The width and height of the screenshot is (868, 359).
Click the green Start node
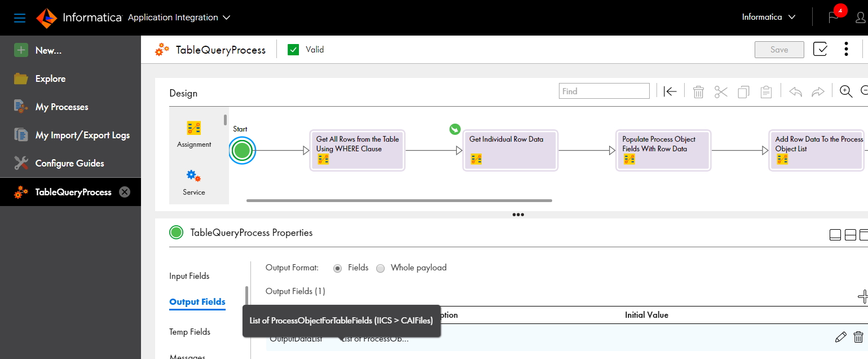click(x=243, y=150)
